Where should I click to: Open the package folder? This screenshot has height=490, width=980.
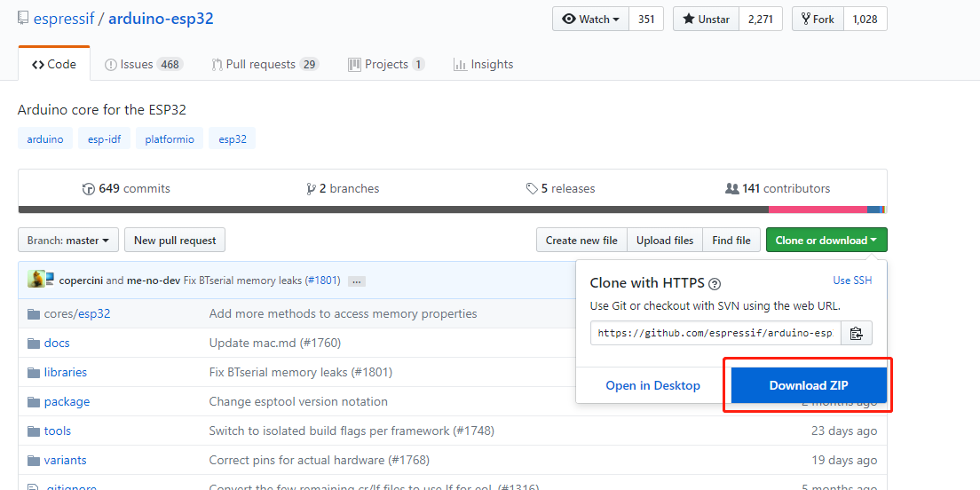point(67,402)
